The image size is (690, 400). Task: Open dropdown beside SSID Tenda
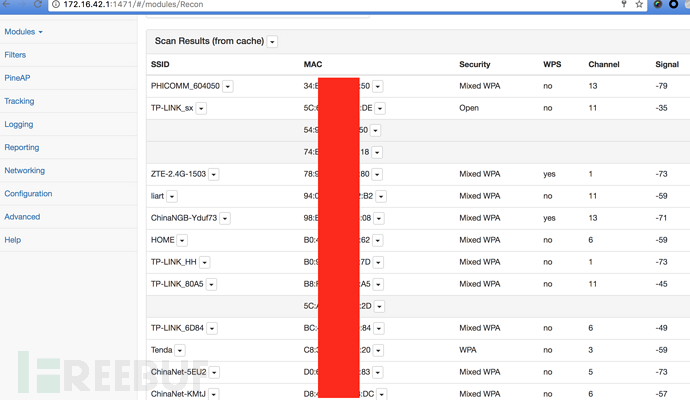180,350
